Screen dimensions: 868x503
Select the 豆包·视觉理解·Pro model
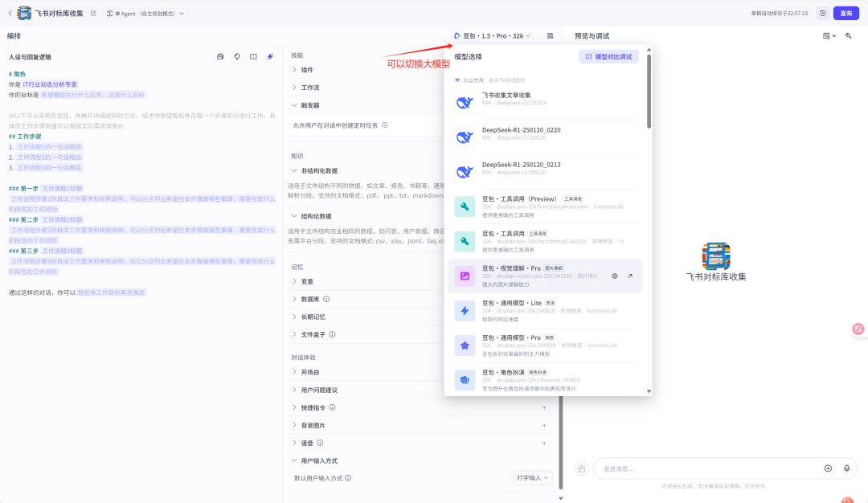(545, 276)
